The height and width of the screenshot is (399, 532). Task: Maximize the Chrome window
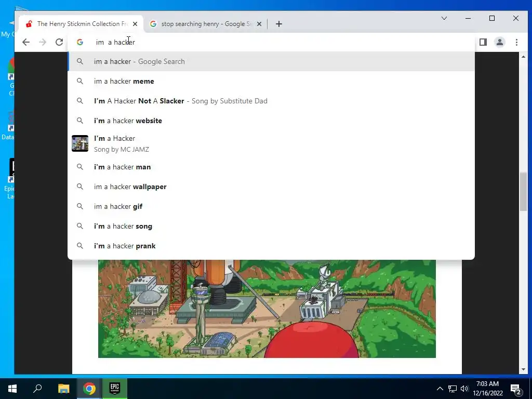click(492, 18)
